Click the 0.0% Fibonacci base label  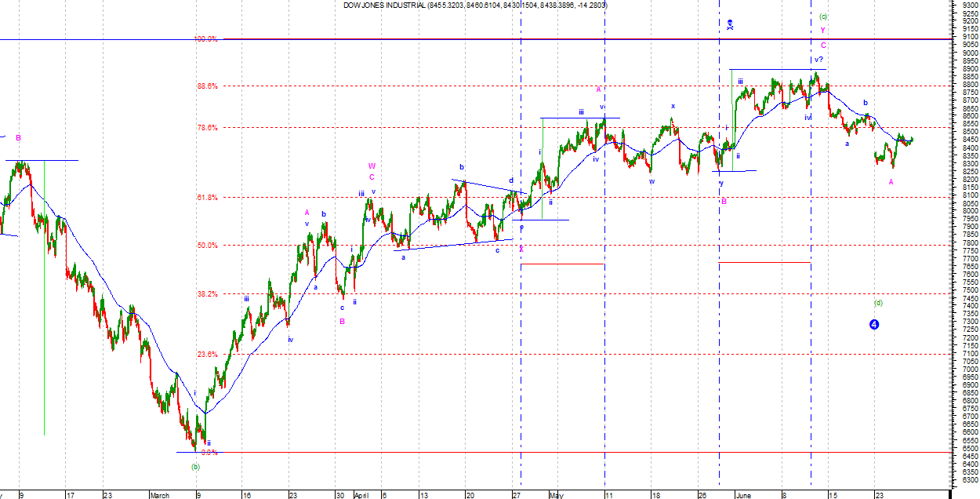pyautogui.click(x=209, y=453)
